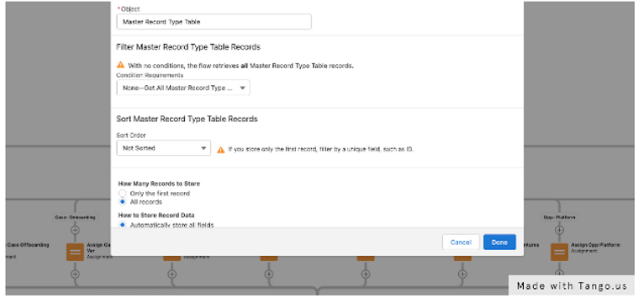Image resolution: width=644 pixels, height=304 pixels.
Task: Click the plus icon under Opp: Platform label
Action: (559, 230)
